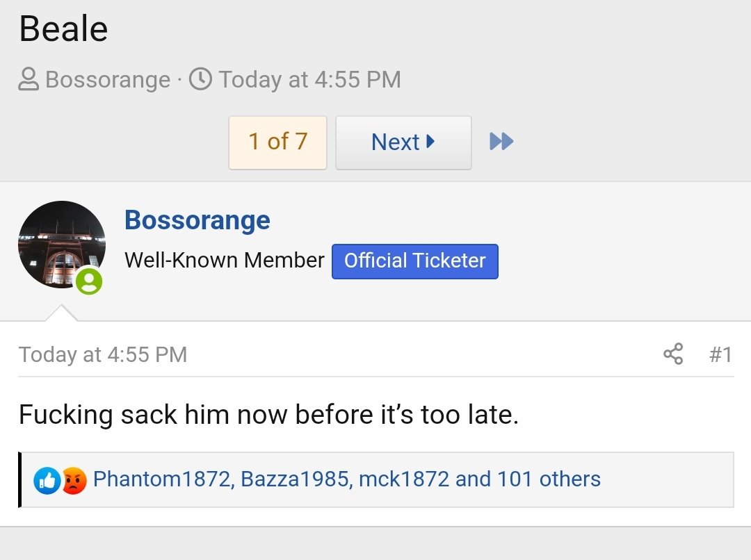Open mck1872's profile from reactions

404,479
